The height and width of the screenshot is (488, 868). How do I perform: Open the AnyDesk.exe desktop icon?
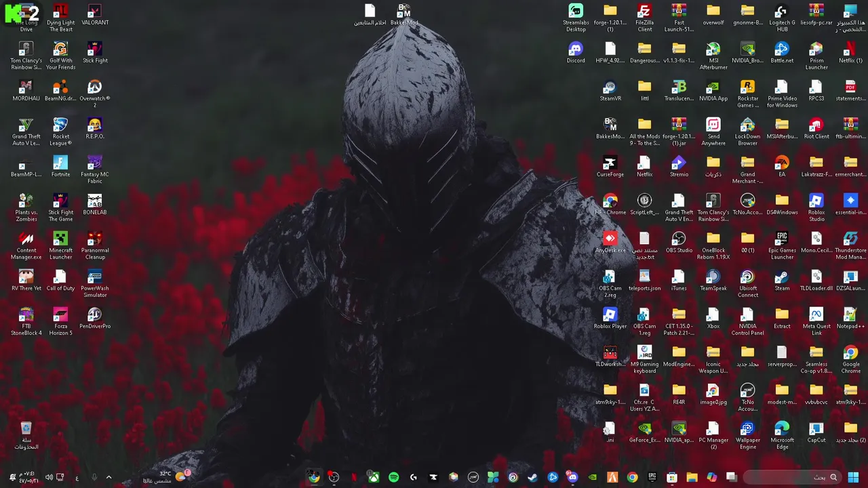(x=610, y=243)
